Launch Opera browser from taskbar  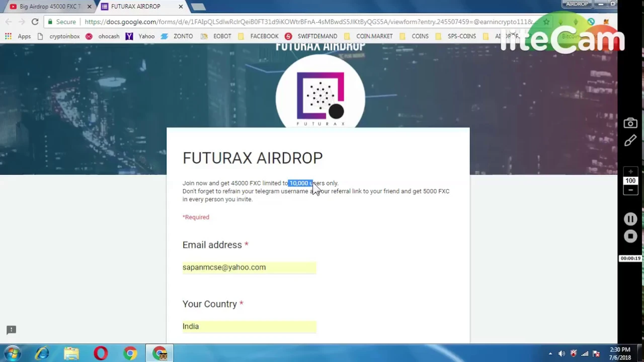click(x=101, y=353)
